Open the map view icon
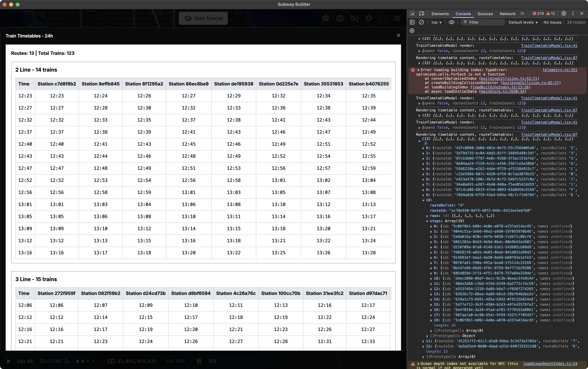 (340, 18)
